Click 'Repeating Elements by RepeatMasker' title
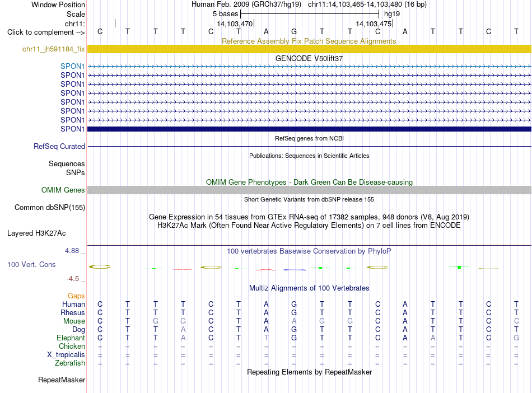532x393 pixels. [x=309, y=372]
